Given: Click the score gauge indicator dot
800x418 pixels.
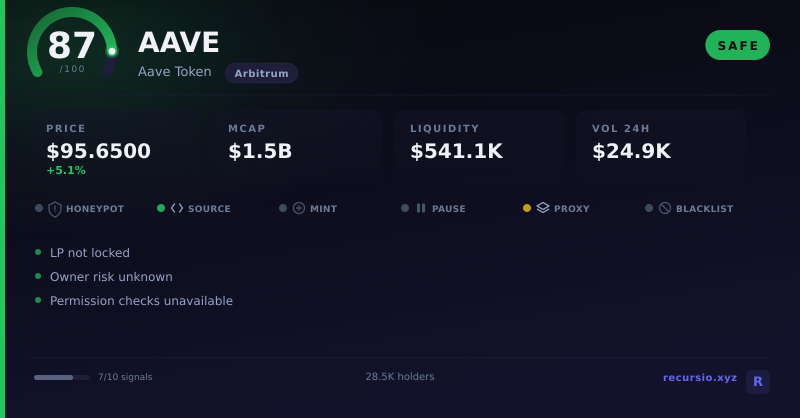Looking at the screenshot, I should tap(112, 51).
